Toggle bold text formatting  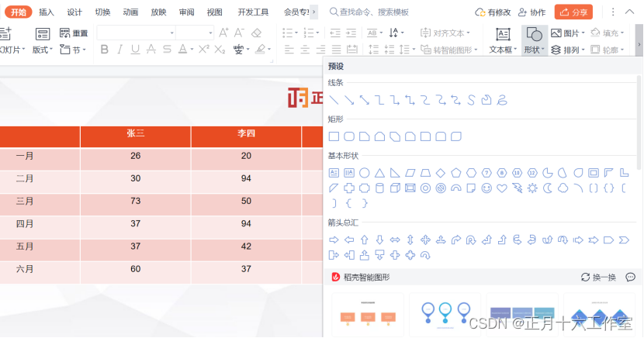[x=105, y=50]
